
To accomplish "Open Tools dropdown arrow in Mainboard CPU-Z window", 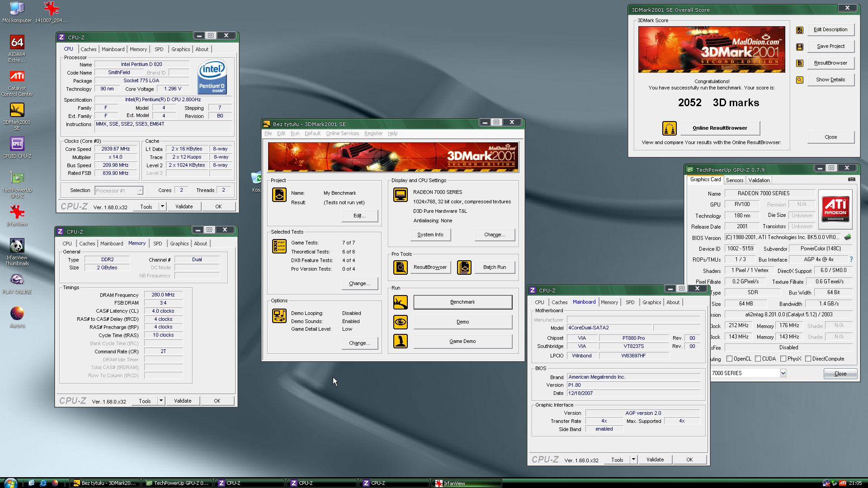I will [633, 460].
